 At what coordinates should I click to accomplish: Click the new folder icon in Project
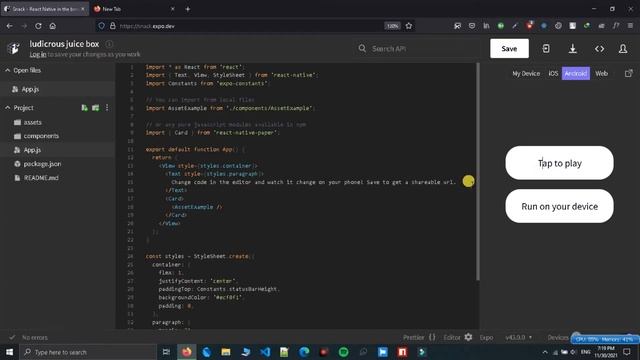(x=96, y=108)
